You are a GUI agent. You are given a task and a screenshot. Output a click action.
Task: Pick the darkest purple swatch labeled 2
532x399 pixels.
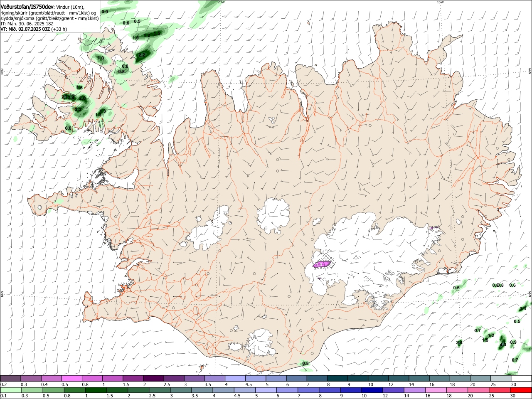click(153, 379)
